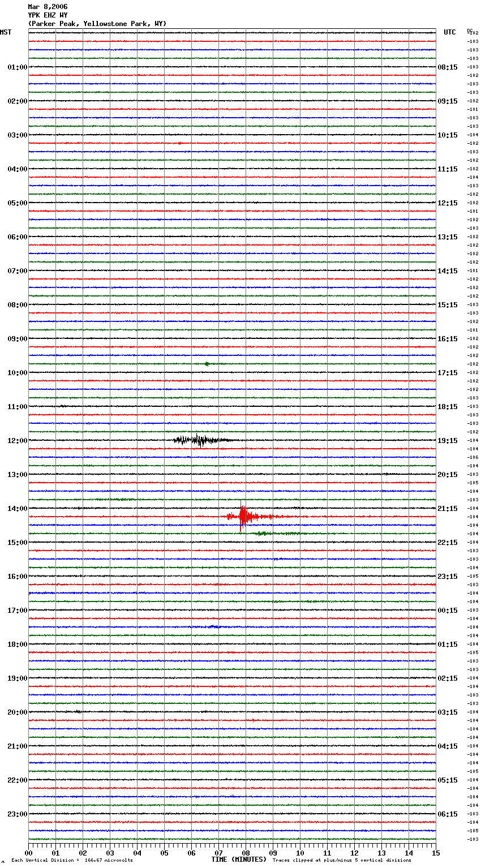Select the MST column header
481x868 pixels.
(6, 32)
